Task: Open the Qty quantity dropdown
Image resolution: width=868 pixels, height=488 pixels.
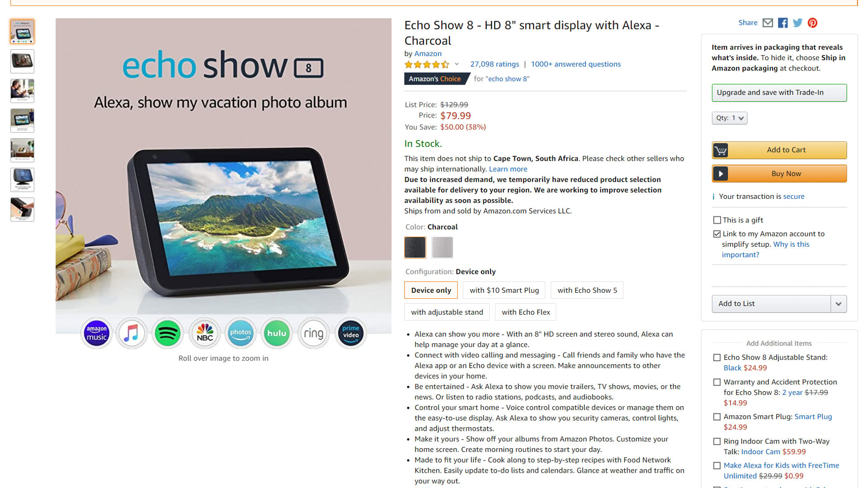Action: (729, 118)
